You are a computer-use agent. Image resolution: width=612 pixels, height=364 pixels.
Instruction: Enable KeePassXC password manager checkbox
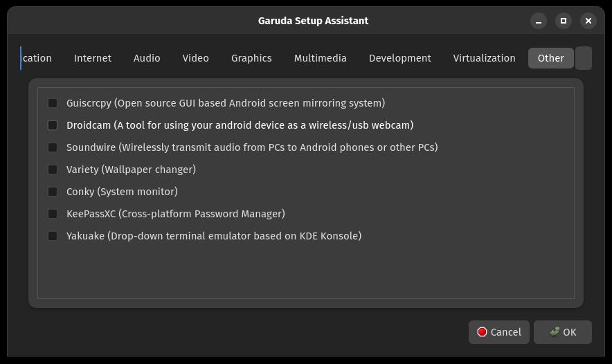pos(53,214)
